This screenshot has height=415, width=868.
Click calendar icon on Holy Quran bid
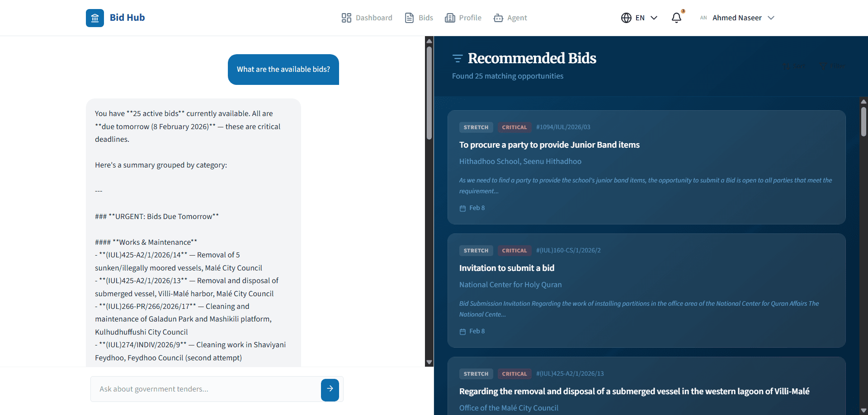(462, 332)
